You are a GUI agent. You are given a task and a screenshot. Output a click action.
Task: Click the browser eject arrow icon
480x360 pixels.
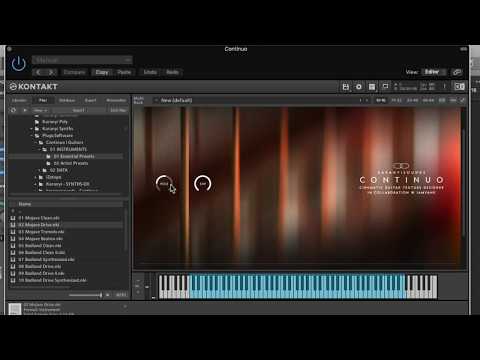point(25,110)
